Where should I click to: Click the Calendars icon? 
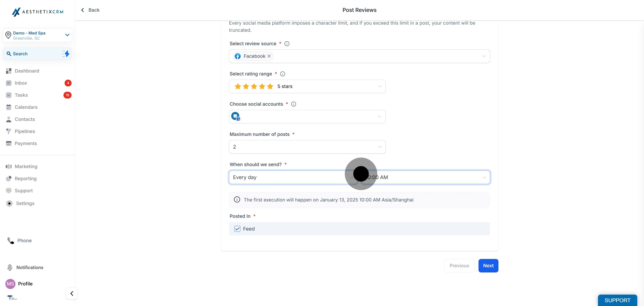tap(9, 107)
